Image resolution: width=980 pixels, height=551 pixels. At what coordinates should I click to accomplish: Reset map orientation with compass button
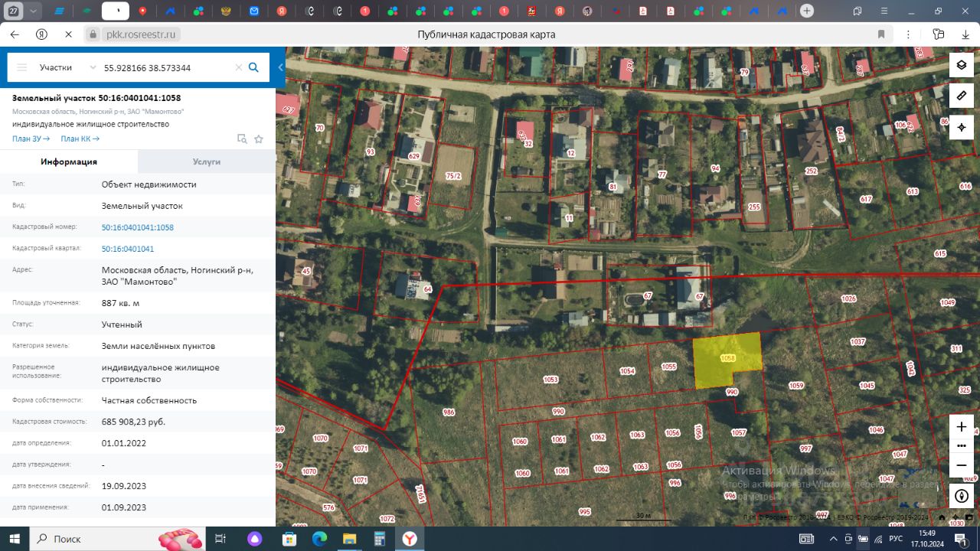pos(962,495)
